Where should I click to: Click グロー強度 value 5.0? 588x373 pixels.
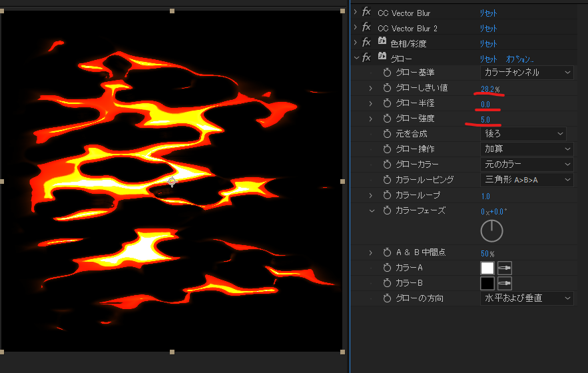click(x=485, y=120)
